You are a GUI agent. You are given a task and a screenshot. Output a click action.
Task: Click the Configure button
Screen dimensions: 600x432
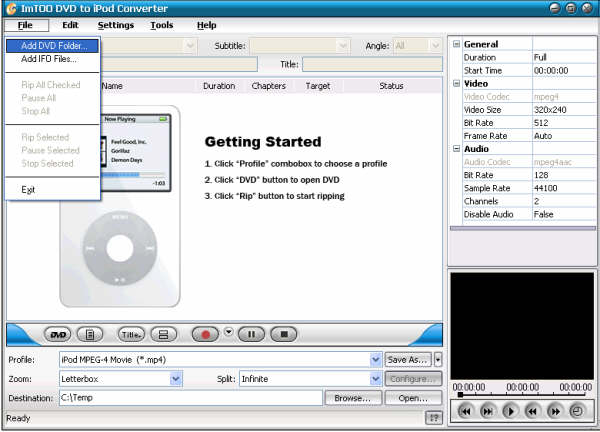click(x=413, y=379)
